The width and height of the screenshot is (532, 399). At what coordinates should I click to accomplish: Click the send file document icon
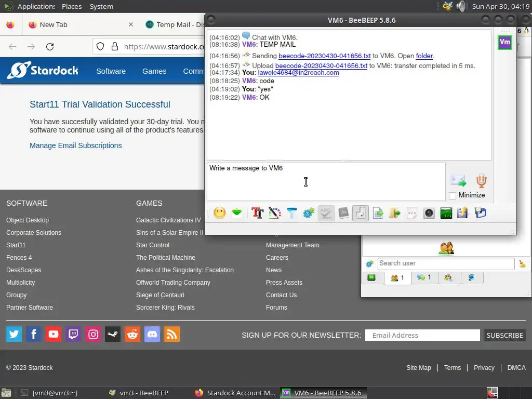378,213
